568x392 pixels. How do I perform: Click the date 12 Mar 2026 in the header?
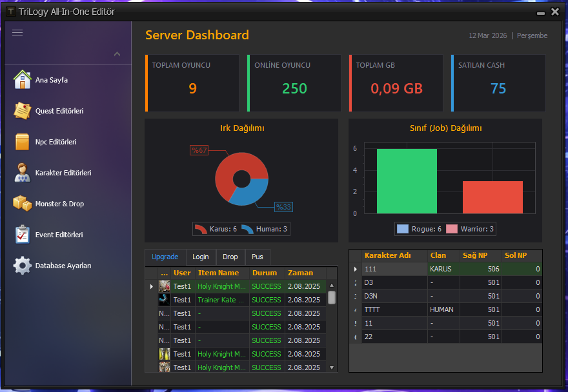(488, 35)
